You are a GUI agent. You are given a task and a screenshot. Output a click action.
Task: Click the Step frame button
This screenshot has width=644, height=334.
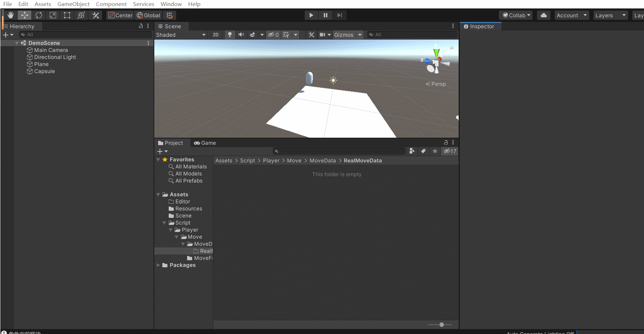pyautogui.click(x=339, y=15)
